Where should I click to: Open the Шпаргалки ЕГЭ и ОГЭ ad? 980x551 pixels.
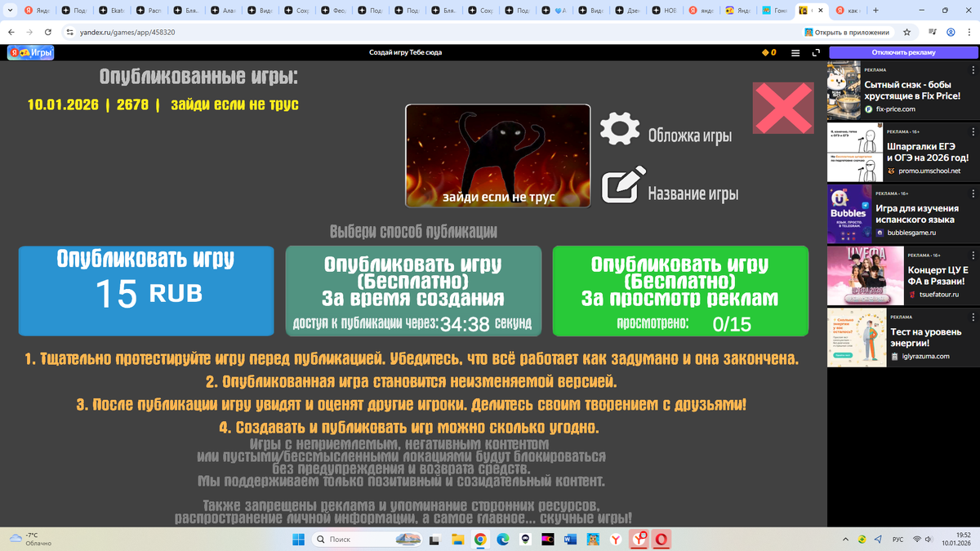coord(902,153)
